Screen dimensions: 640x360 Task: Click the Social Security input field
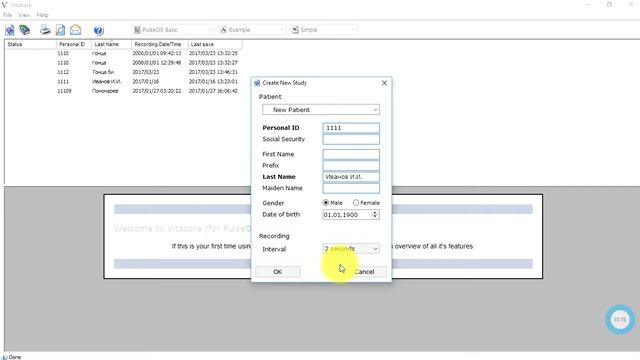[x=351, y=139]
